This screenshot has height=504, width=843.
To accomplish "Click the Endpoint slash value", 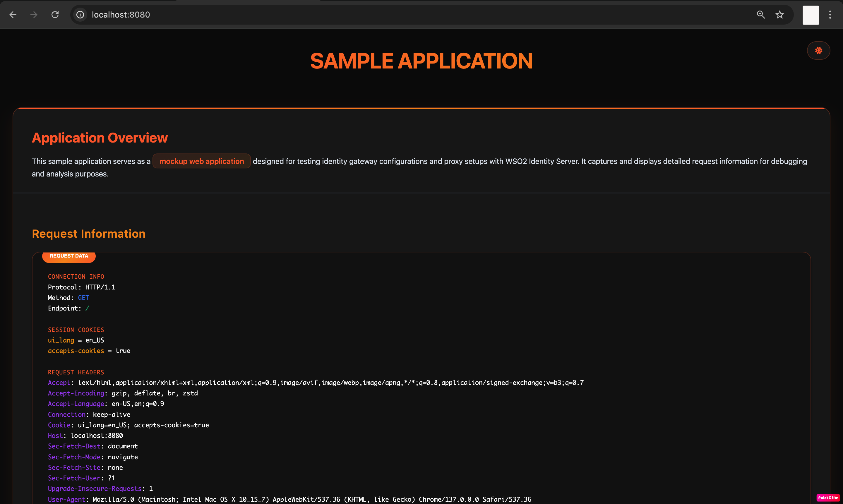I will [87, 308].
